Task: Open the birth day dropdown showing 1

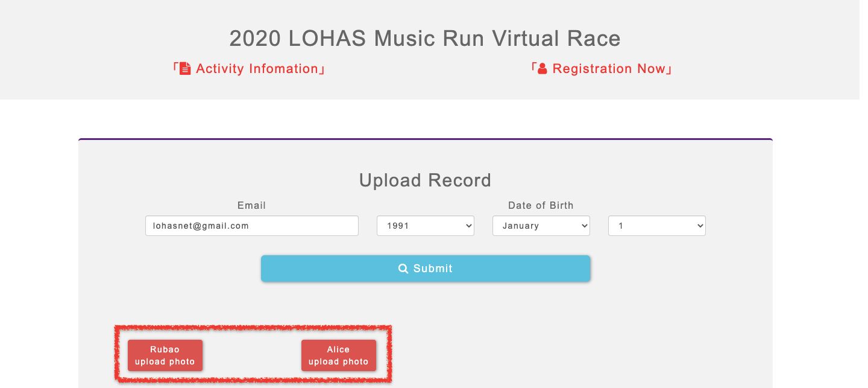Action: click(657, 226)
